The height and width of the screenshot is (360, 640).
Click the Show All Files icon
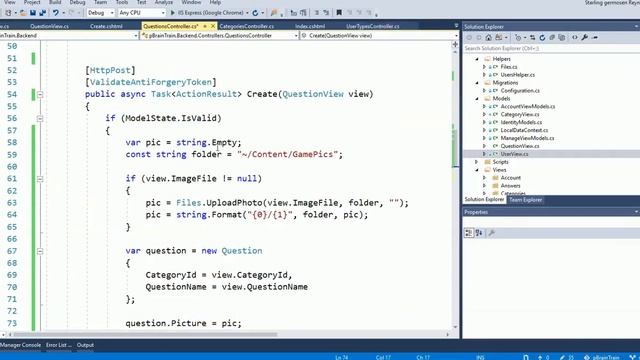[562, 38]
